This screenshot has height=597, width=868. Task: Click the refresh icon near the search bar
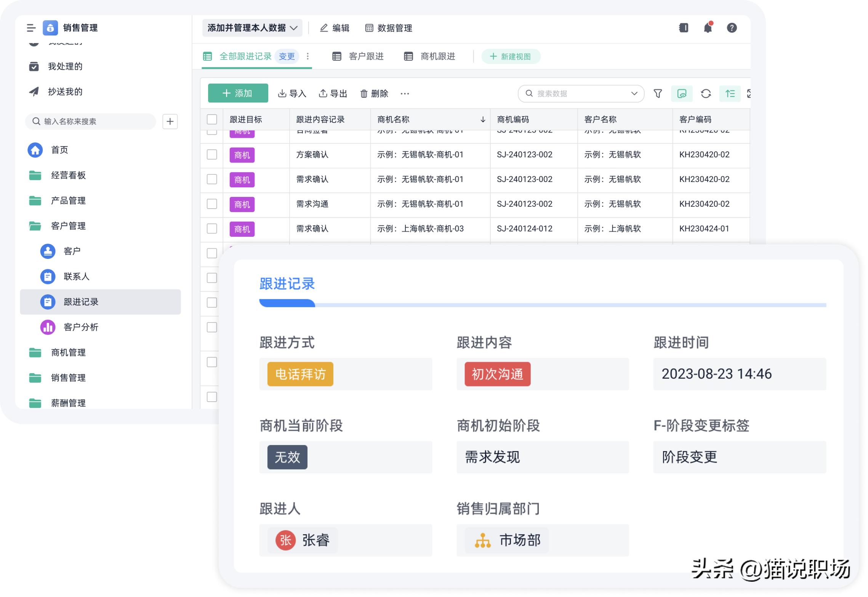pos(706,93)
